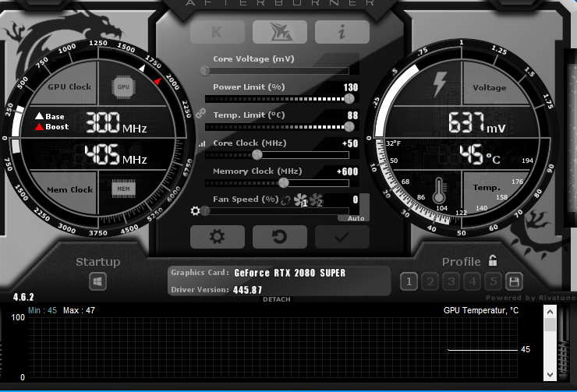The width and height of the screenshot is (577, 392).
Task: Click the Memory Clock slider handle
Action: [x=283, y=183]
